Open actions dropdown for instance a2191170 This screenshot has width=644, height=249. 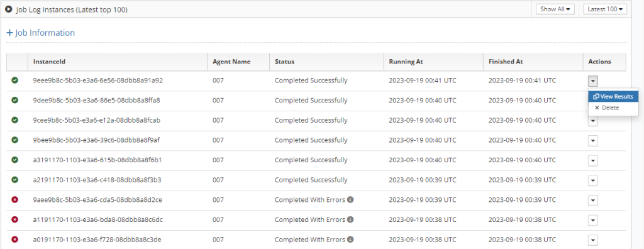[x=592, y=181]
